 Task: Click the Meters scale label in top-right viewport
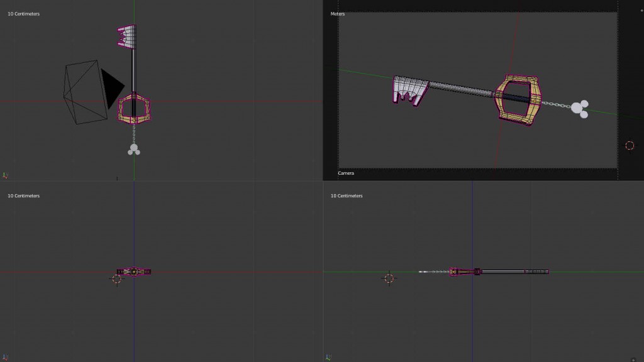coord(336,13)
